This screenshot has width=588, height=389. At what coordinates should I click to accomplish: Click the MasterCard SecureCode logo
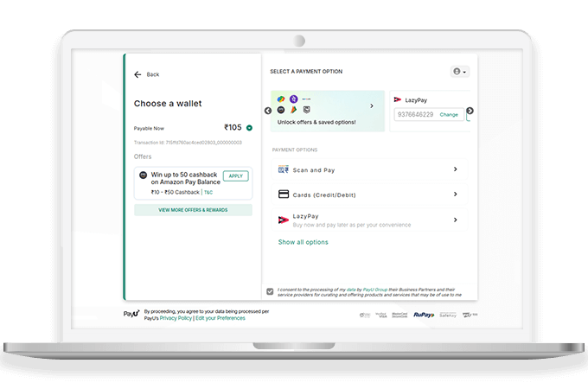399,315
